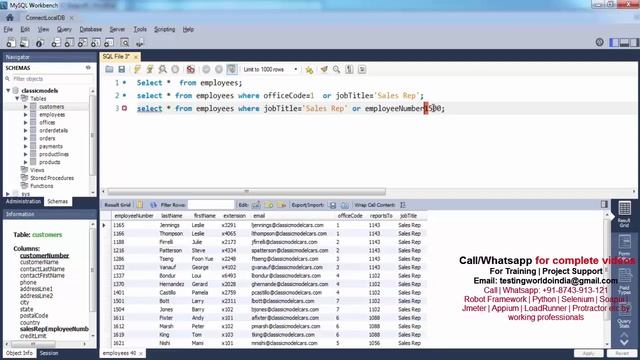Open the Database menu

pos(91,29)
